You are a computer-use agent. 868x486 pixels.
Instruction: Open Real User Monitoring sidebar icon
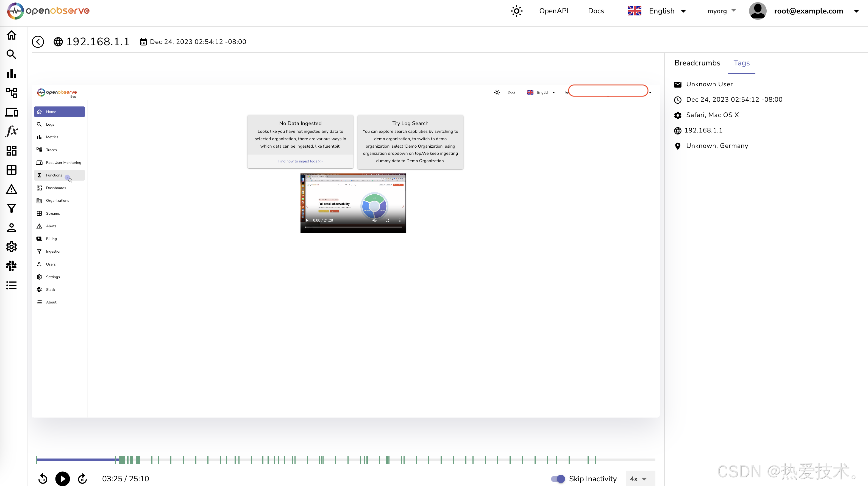click(12, 112)
